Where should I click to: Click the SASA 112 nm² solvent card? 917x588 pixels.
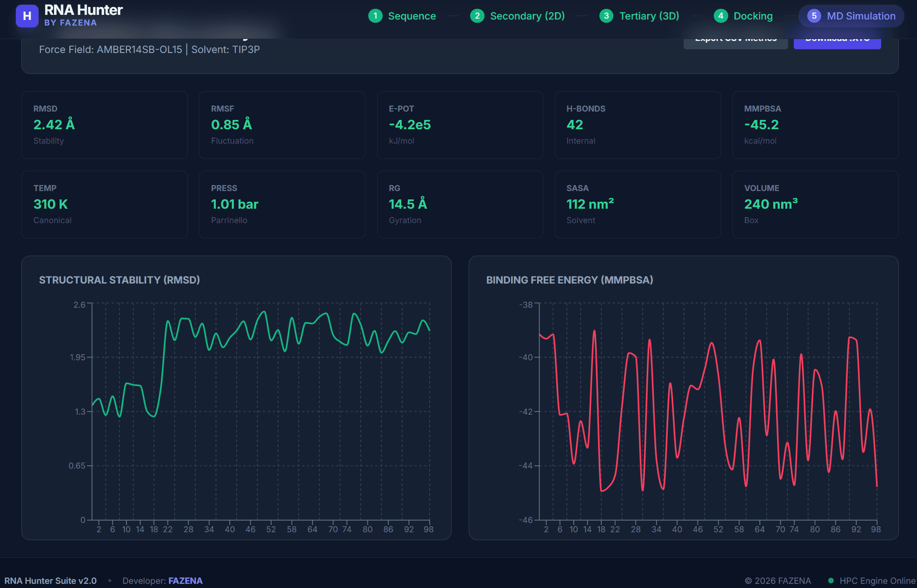tap(638, 204)
